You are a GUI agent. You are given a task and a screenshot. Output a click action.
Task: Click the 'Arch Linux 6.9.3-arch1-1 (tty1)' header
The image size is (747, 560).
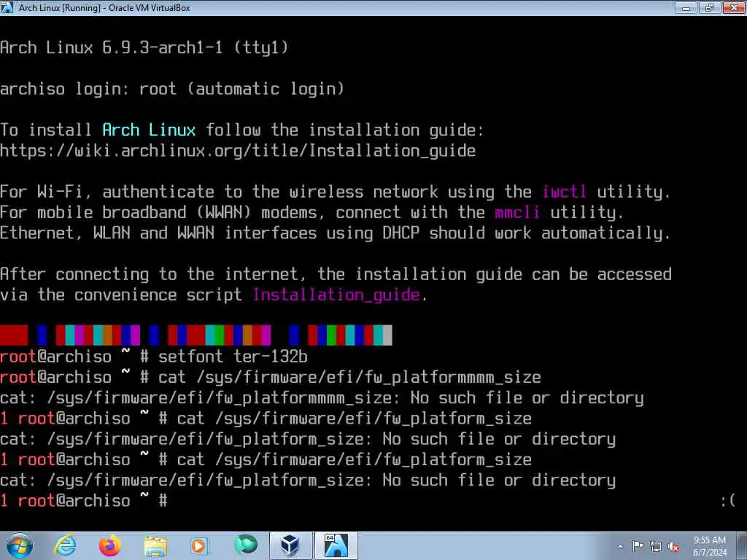coord(144,47)
